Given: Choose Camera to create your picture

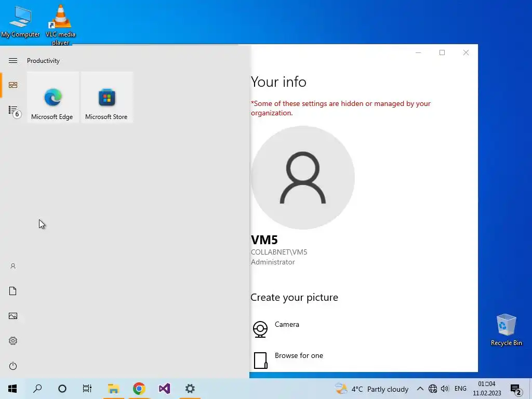Looking at the screenshot, I should click(276, 329).
